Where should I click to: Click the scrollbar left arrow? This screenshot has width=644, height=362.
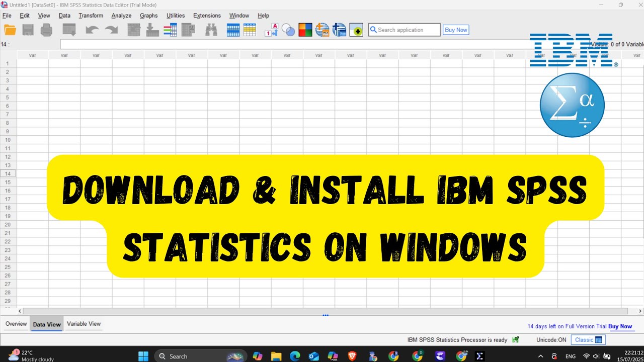(20, 311)
